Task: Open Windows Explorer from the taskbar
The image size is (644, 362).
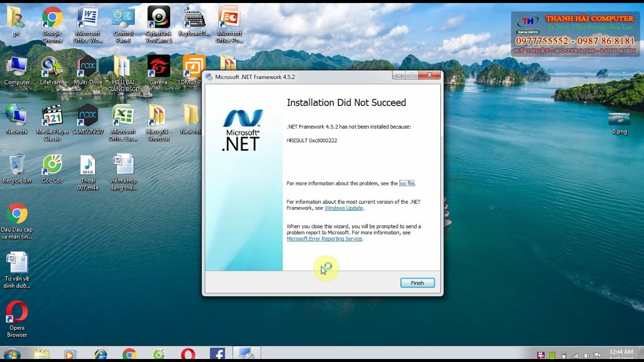Action: [x=42, y=354]
